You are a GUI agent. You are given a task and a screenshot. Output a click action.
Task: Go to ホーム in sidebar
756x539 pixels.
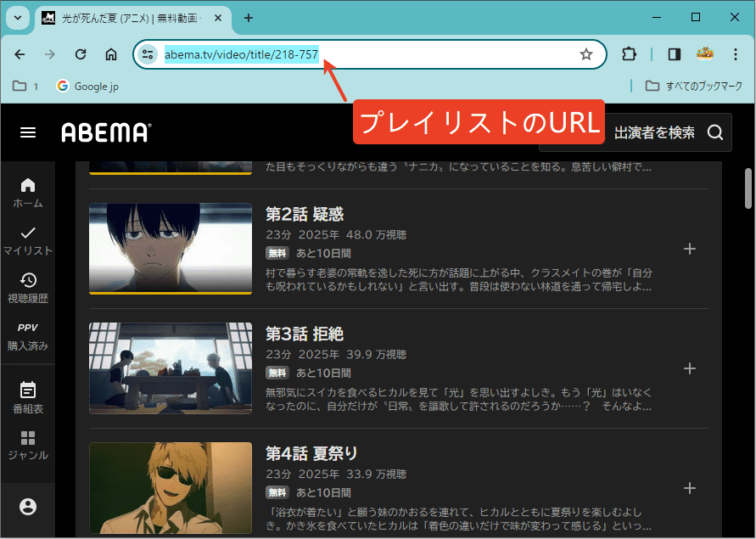(x=28, y=194)
